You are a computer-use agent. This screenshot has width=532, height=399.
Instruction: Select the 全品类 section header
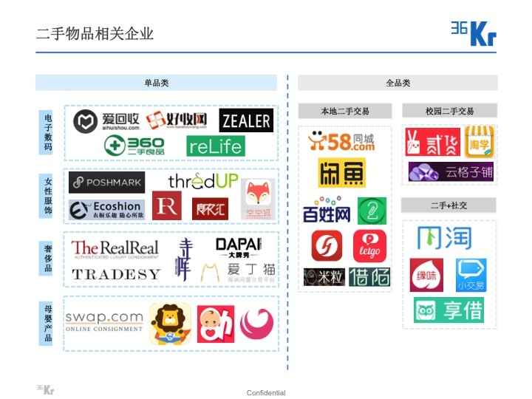click(398, 83)
